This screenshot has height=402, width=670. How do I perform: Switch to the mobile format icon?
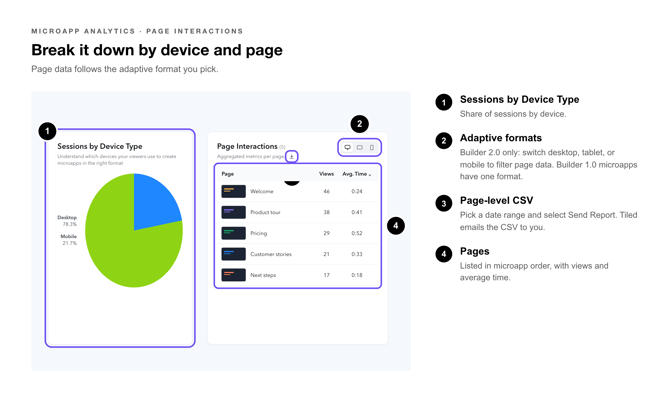[372, 147]
